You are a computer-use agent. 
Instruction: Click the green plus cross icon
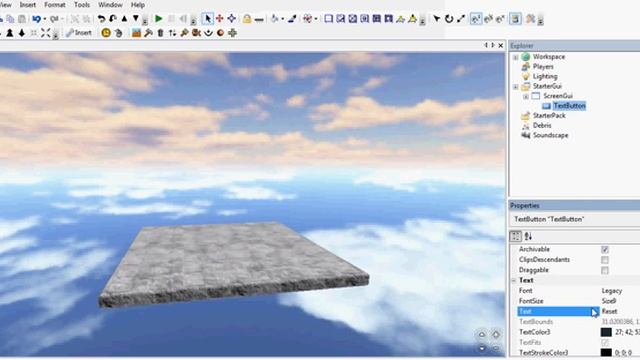(233, 33)
